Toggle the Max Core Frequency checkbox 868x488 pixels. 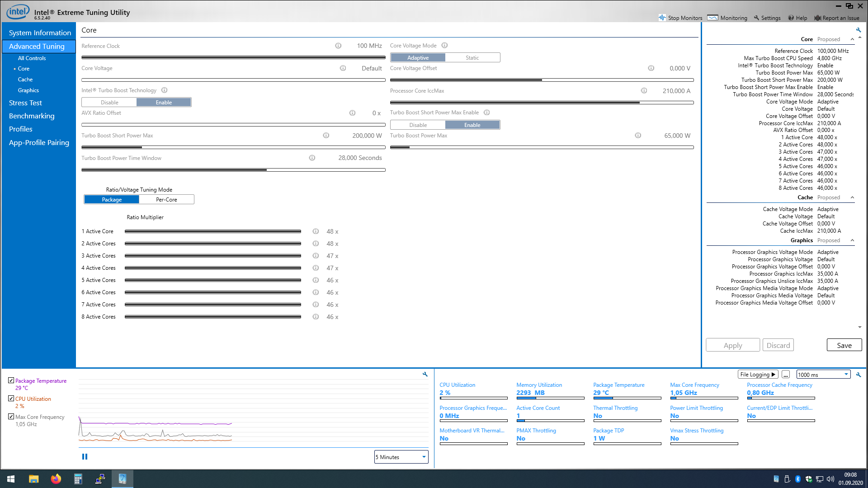pyautogui.click(x=11, y=417)
